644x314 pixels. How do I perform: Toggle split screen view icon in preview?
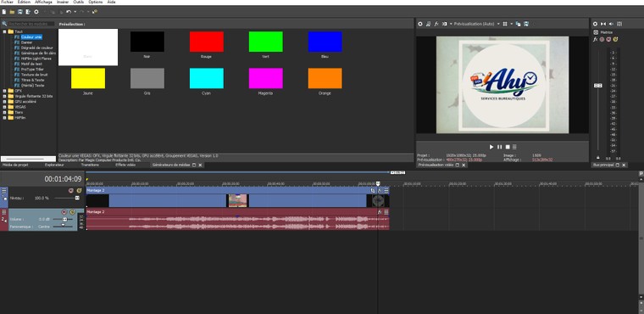[444, 24]
